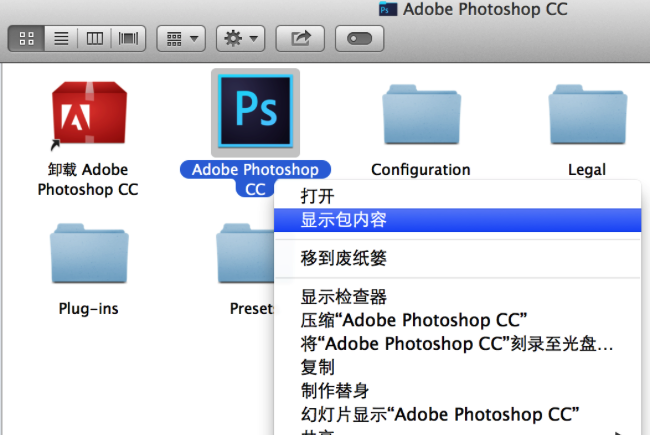Choose 复制 from the context menu
Screen dimensions: 671x435
pyautogui.click(x=457, y=367)
